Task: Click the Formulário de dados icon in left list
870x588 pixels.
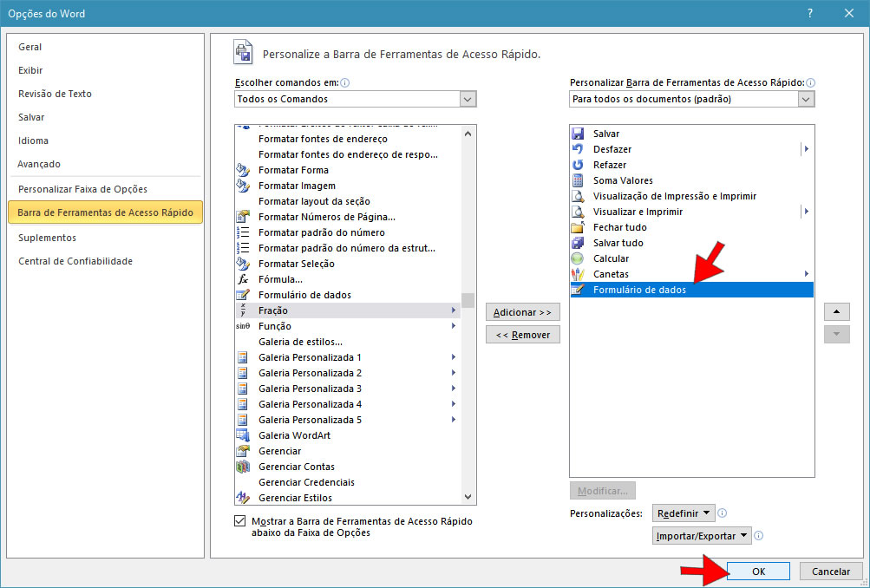Action: coord(243,295)
